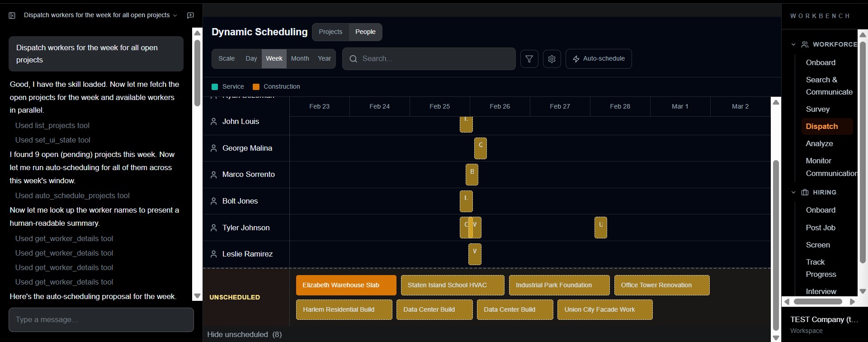Select the Day time scale

[x=251, y=59]
